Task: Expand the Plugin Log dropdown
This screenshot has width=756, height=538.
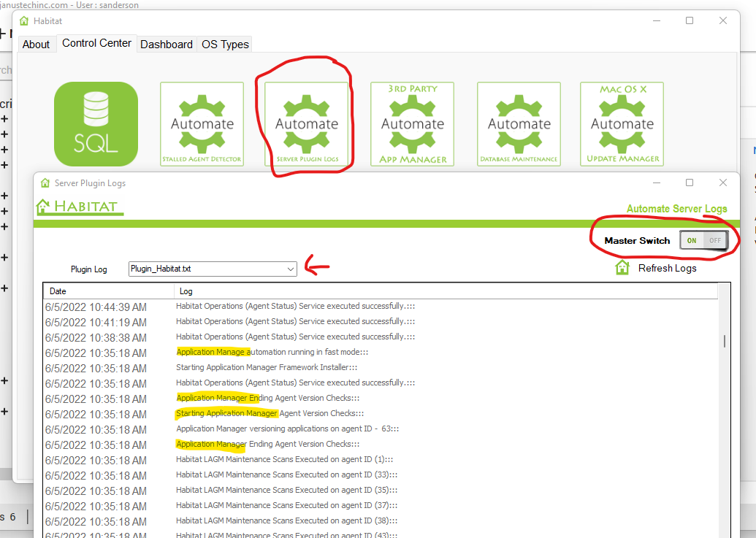Action: [x=291, y=269]
